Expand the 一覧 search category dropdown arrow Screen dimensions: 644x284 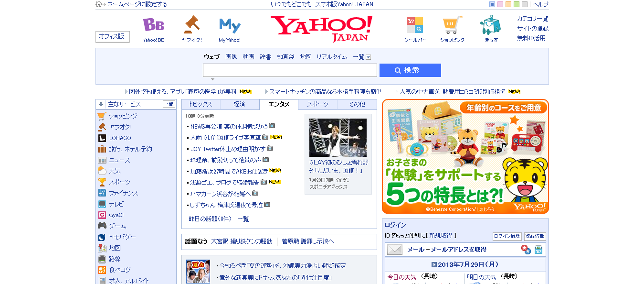(x=368, y=57)
